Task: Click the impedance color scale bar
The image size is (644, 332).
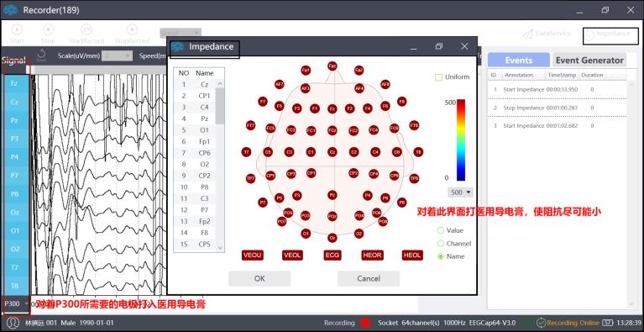Action: [x=461, y=140]
